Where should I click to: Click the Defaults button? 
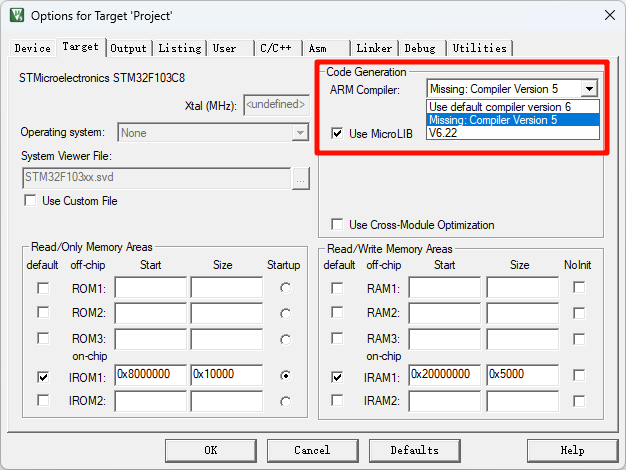pos(414,450)
